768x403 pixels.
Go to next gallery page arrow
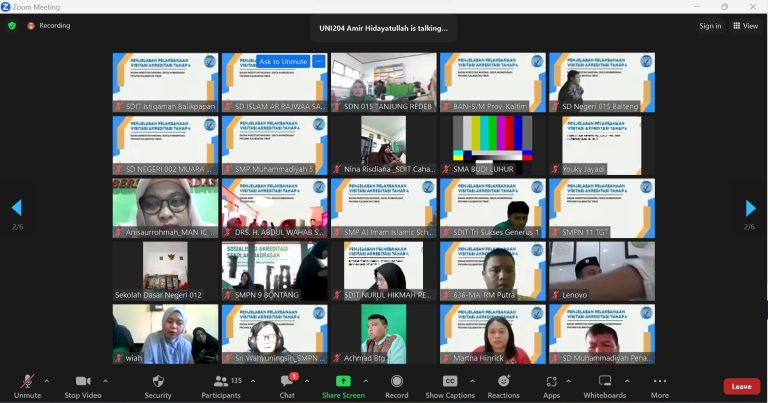pos(751,208)
